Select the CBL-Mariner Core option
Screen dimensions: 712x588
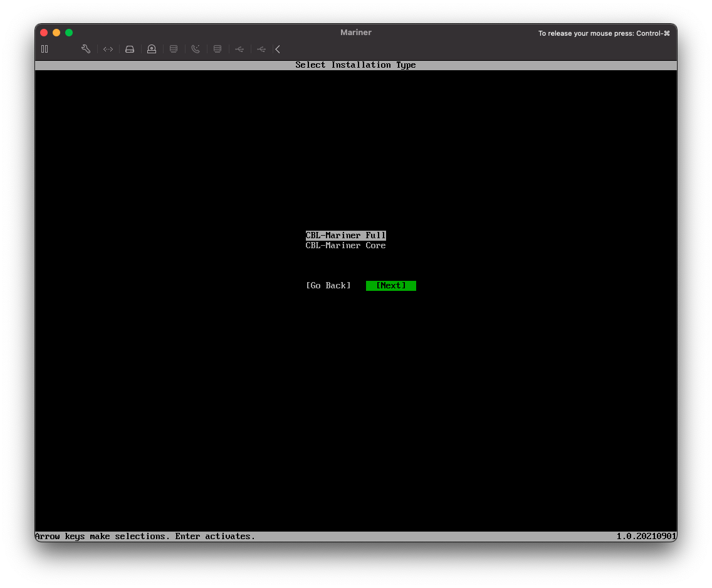[x=345, y=245]
